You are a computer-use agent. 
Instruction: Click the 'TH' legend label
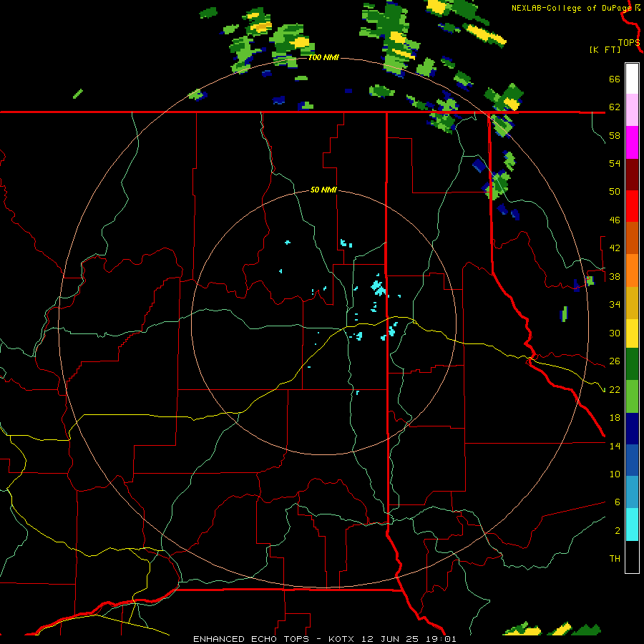[x=615, y=559]
